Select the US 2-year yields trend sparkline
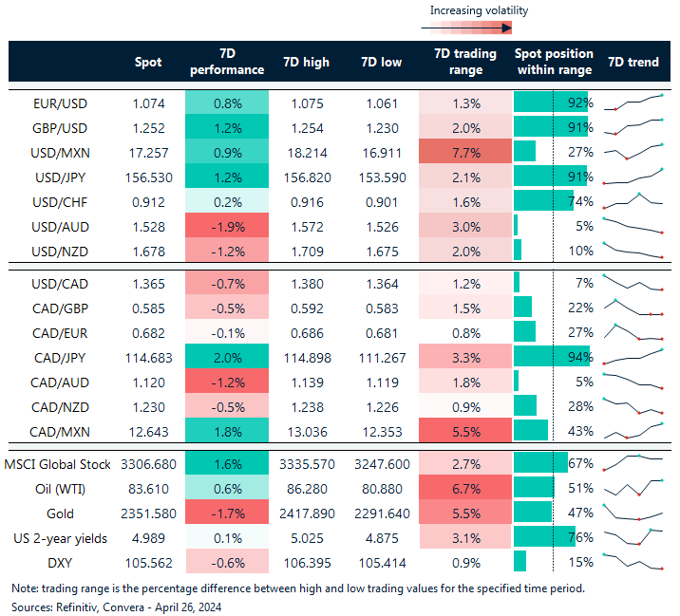Image resolution: width=680 pixels, height=616 pixels. [x=633, y=538]
